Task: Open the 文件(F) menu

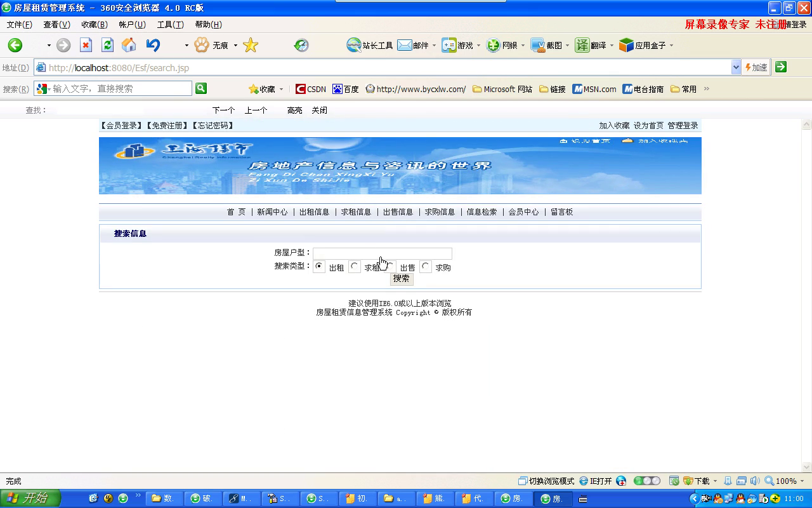Action: coord(19,25)
